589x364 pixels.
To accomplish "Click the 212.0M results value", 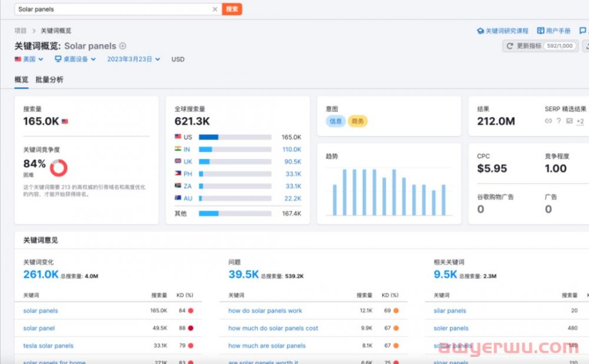I will [496, 121].
